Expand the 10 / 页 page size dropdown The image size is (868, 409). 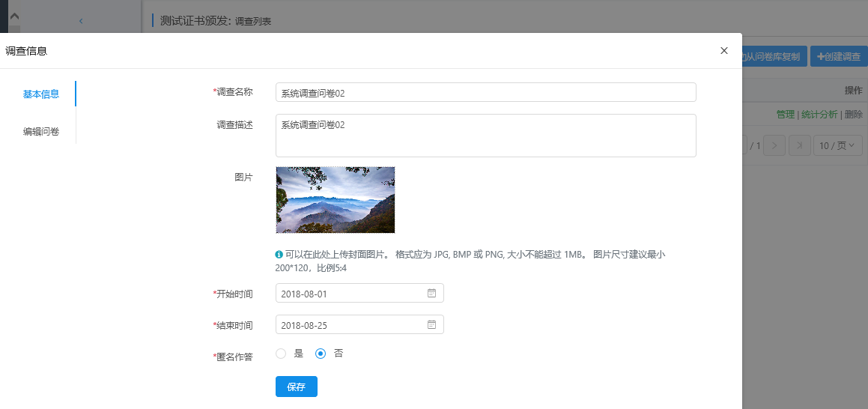(x=837, y=145)
